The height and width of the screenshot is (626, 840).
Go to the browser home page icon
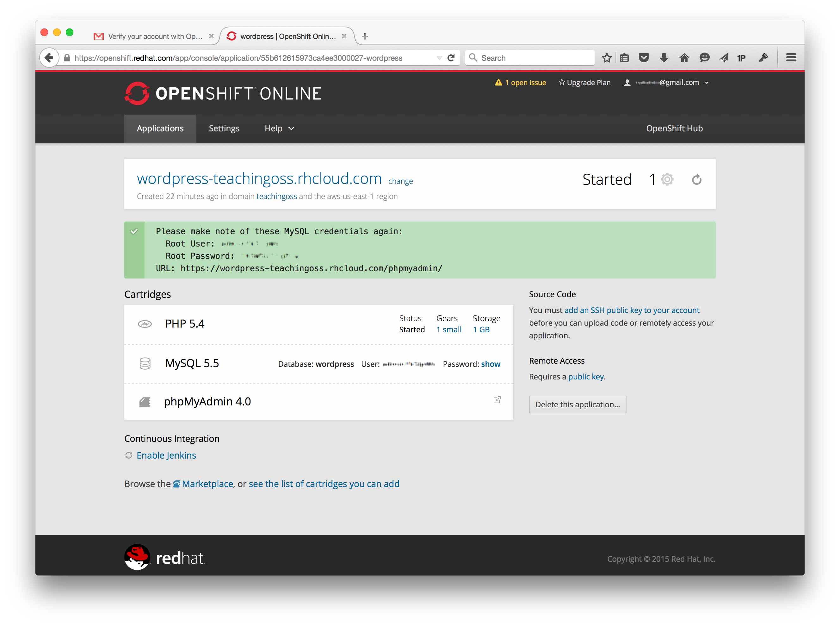pyautogui.click(x=684, y=58)
